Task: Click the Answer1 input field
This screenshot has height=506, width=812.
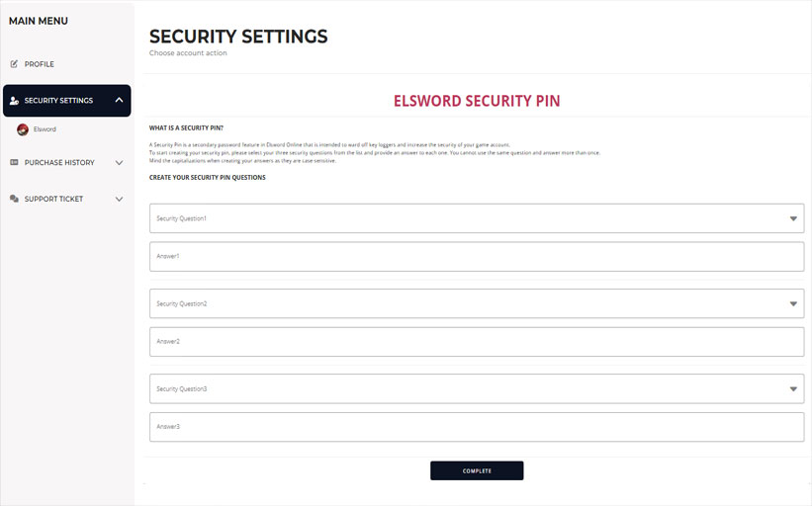Action: pyautogui.click(x=476, y=257)
